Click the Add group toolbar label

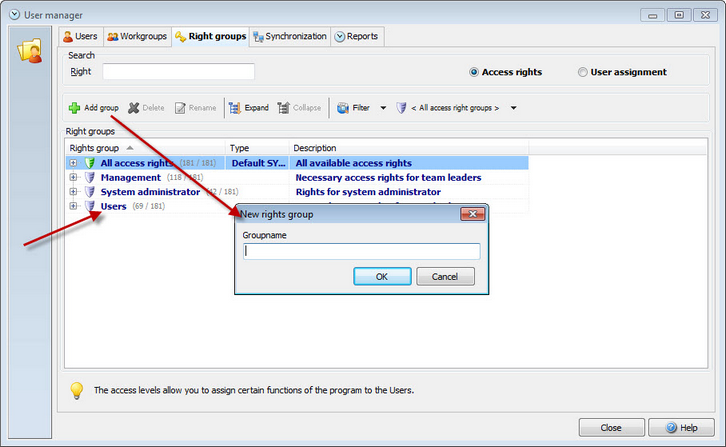[x=101, y=108]
